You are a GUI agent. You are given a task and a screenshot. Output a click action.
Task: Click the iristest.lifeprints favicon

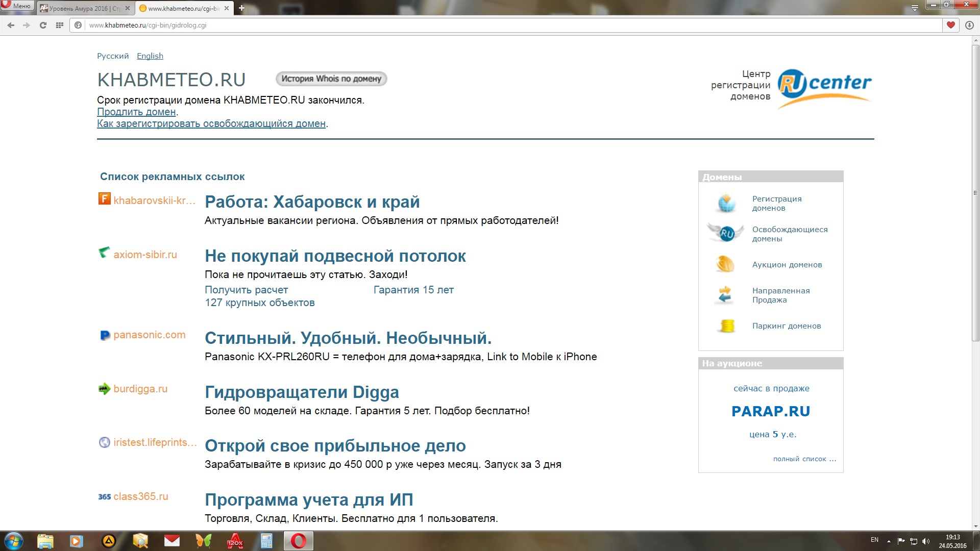point(104,442)
